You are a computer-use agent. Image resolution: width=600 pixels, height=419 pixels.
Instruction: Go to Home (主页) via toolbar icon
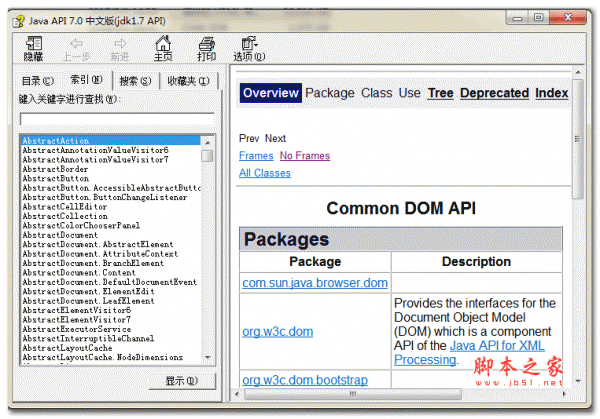pos(163,48)
